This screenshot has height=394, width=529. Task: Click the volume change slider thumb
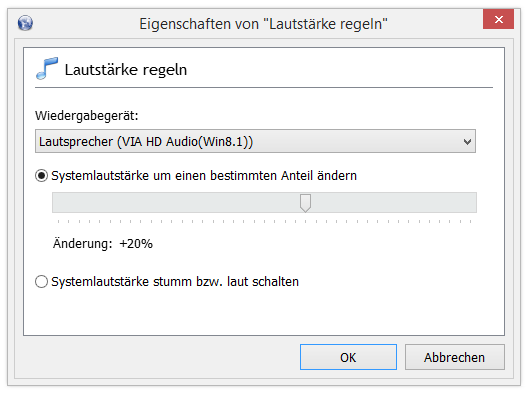tap(305, 203)
